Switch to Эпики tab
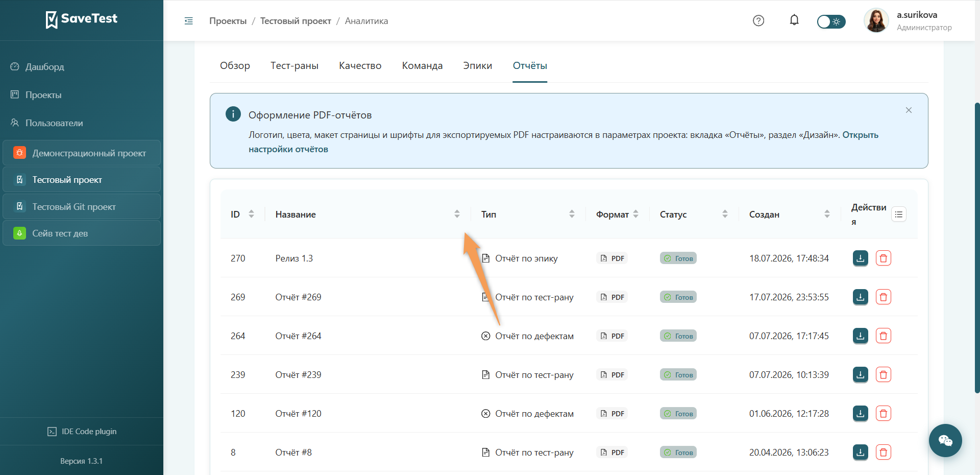Screen dimensions: 980x475 (478, 66)
